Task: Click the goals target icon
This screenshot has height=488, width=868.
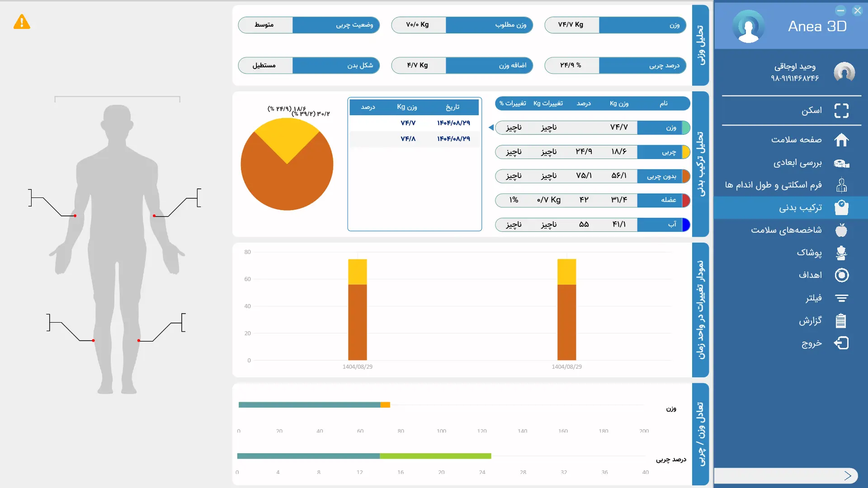Action: click(841, 275)
